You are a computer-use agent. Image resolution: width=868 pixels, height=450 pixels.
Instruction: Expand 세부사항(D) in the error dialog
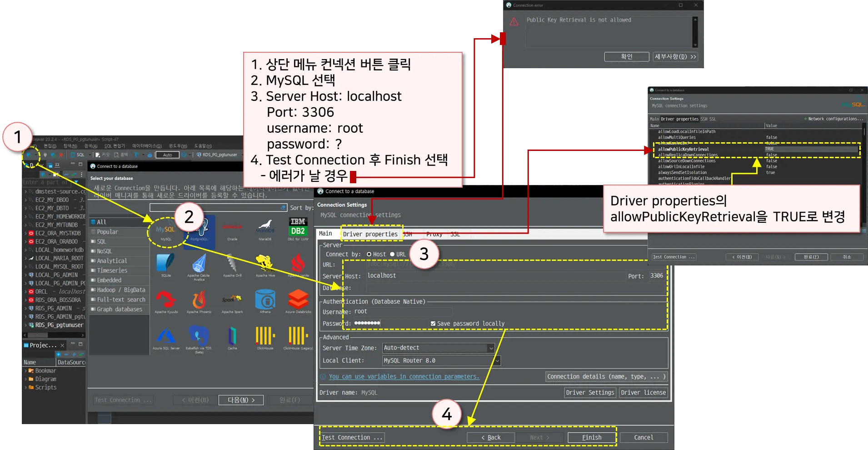tap(675, 57)
